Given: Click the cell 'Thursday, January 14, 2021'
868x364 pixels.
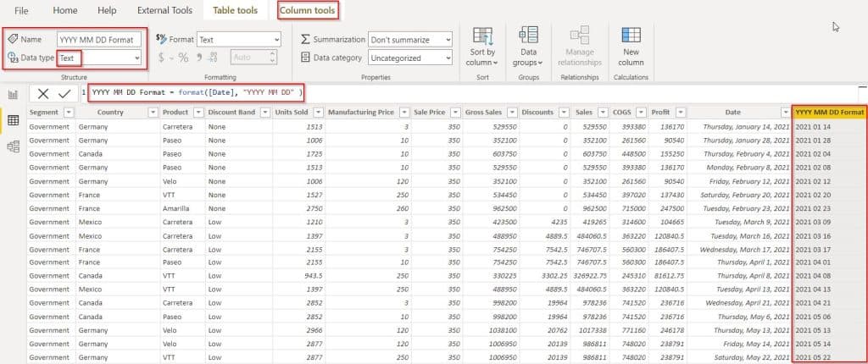Looking at the screenshot, I should pyautogui.click(x=739, y=127).
